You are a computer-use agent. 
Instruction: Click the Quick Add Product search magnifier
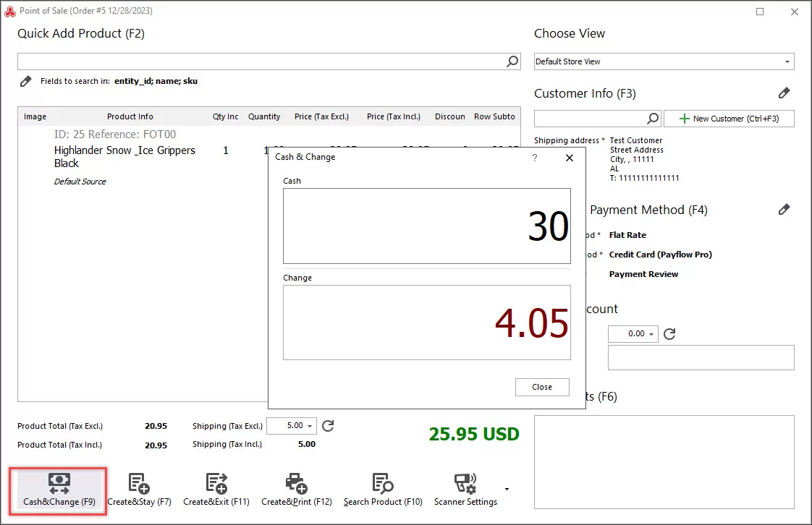click(x=512, y=61)
